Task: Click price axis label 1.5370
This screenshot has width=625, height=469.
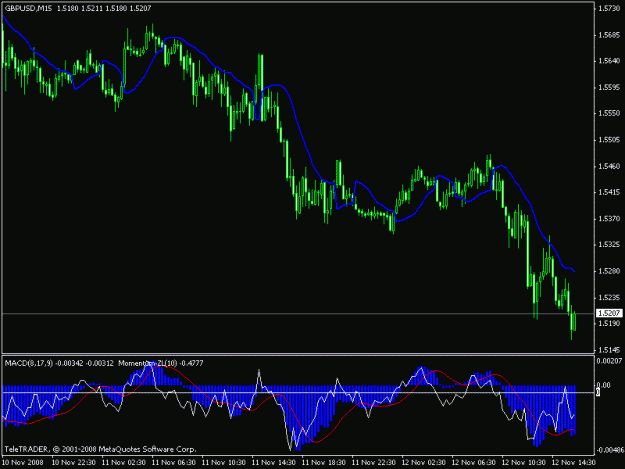Action: pyautogui.click(x=609, y=219)
